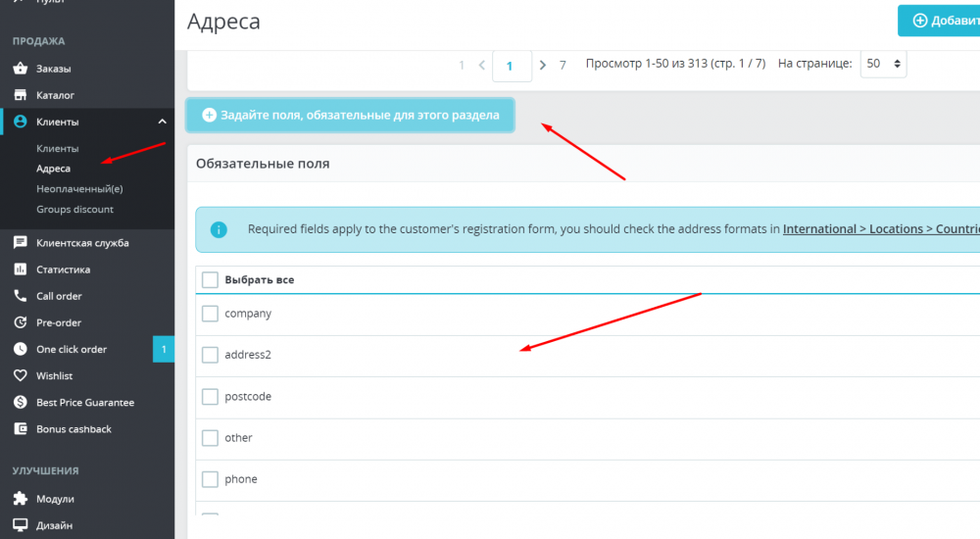980x539 pixels.
Task: Click the Best Price Guarantee dollar icon
Action: click(x=20, y=402)
